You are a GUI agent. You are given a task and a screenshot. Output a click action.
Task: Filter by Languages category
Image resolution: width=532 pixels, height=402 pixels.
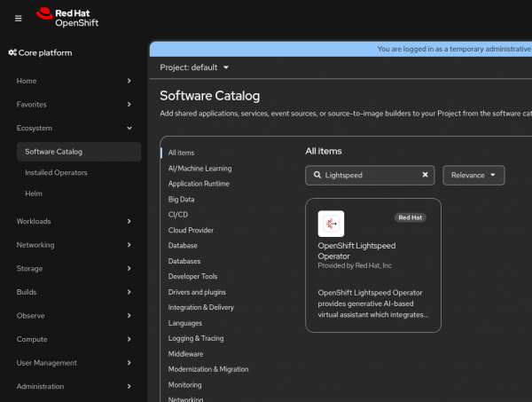185,323
